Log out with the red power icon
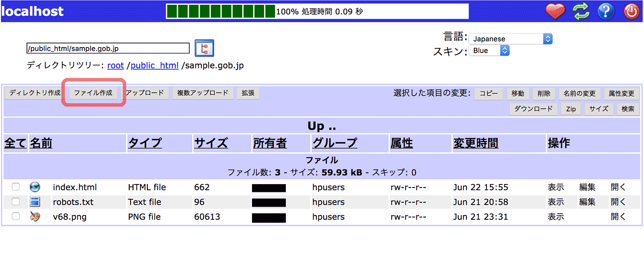Screen dimensions: 644x255 point(632,11)
